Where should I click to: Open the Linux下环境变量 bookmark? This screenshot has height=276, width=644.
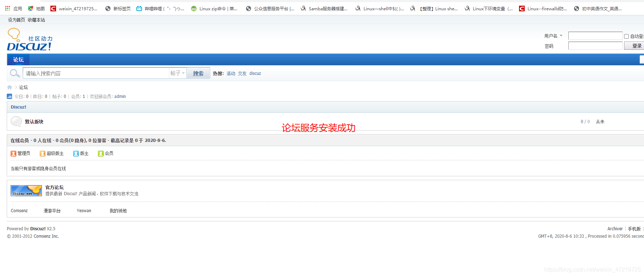pyautogui.click(x=489, y=9)
